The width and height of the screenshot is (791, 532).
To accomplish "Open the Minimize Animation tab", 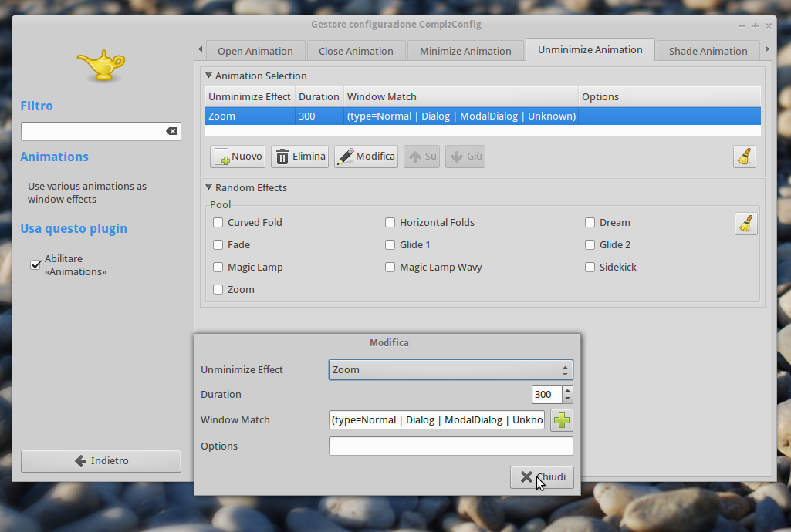I will [x=465, y=51].
